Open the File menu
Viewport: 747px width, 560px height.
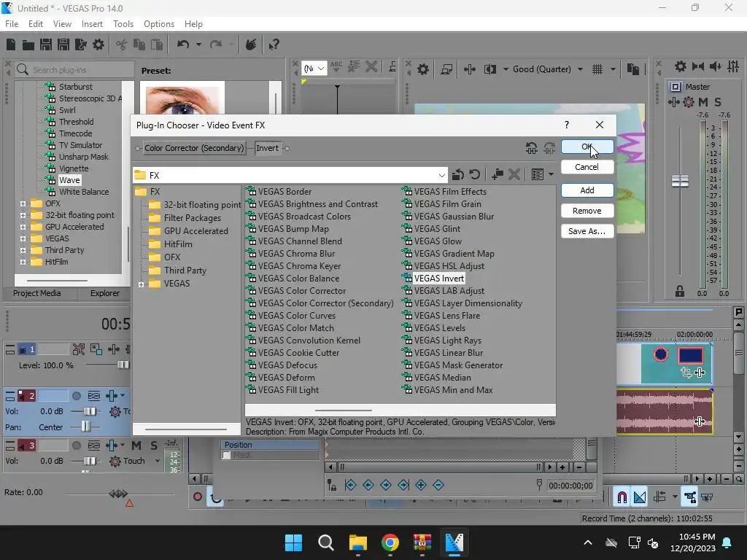(12, 24)
